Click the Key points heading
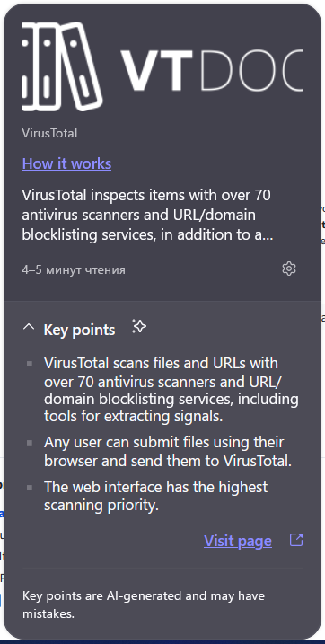Image resolution: width=325 pixels, height=644 pixels. 79,330
